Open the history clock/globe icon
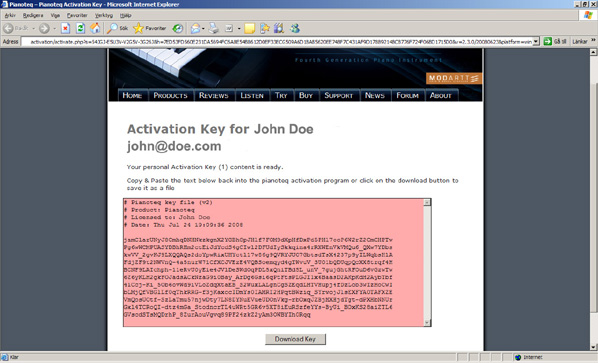The image size is (598, 363). tap(177, 28)
